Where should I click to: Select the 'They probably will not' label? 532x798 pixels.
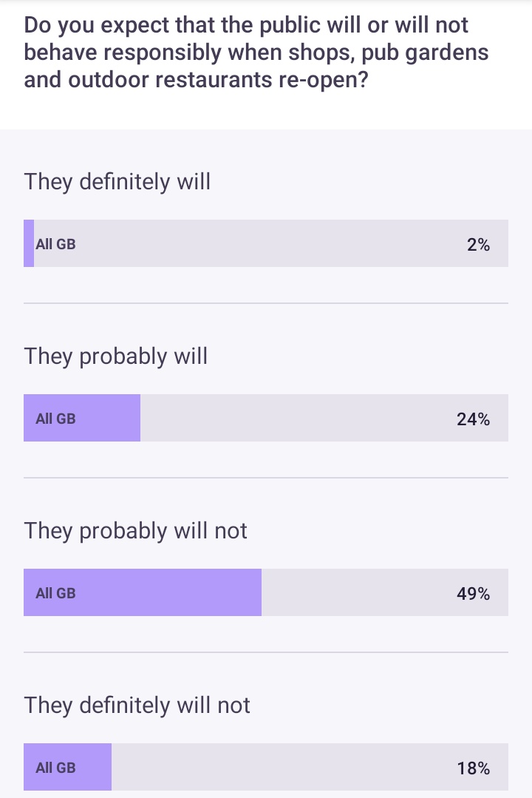(x=135, y=531)
